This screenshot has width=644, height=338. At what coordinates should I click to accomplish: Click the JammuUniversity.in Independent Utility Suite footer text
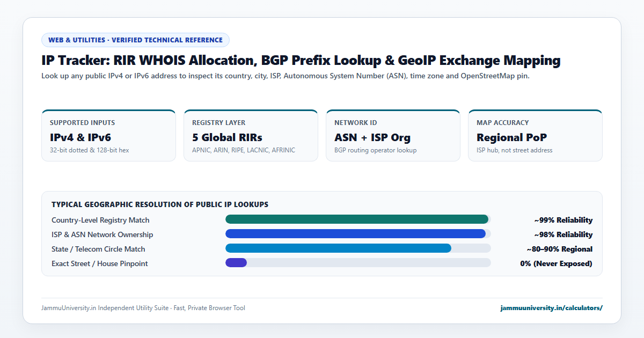143,308
